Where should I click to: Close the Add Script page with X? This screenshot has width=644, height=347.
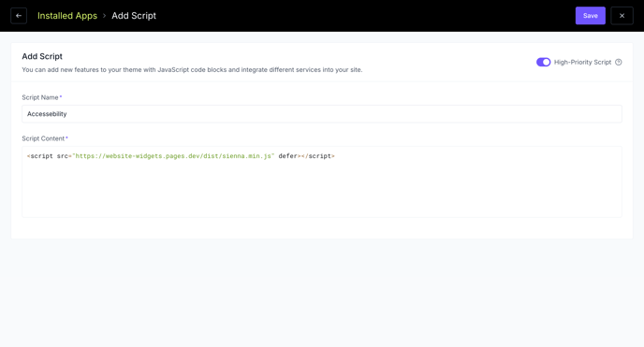click(x=622, y=16)
